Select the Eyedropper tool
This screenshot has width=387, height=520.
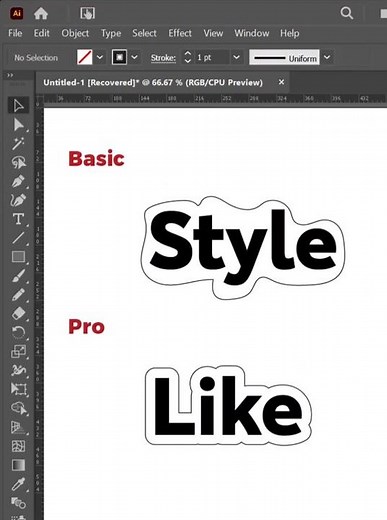click(18, 484)
